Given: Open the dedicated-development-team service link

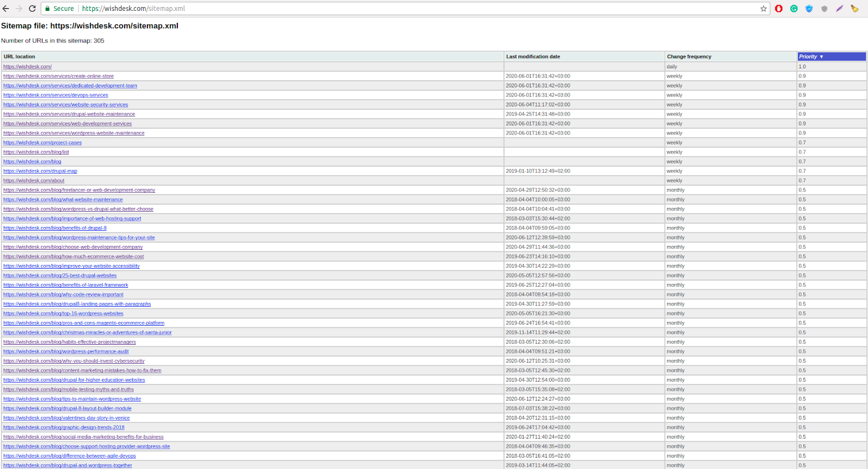Looking at the screenshot, I should (70, 86).
